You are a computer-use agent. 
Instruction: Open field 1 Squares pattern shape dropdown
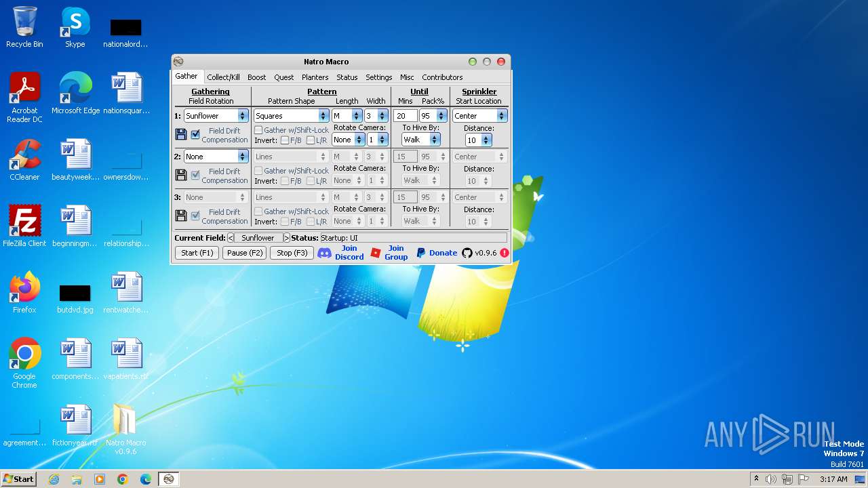pyautogui.click(x=292, y=116)
